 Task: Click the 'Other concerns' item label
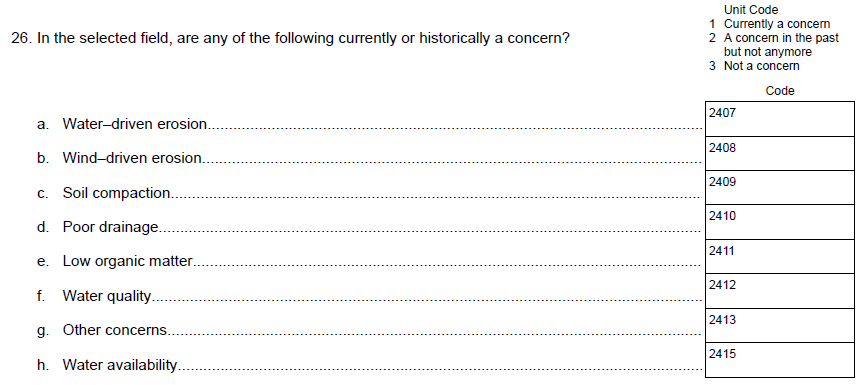[114, 330]
